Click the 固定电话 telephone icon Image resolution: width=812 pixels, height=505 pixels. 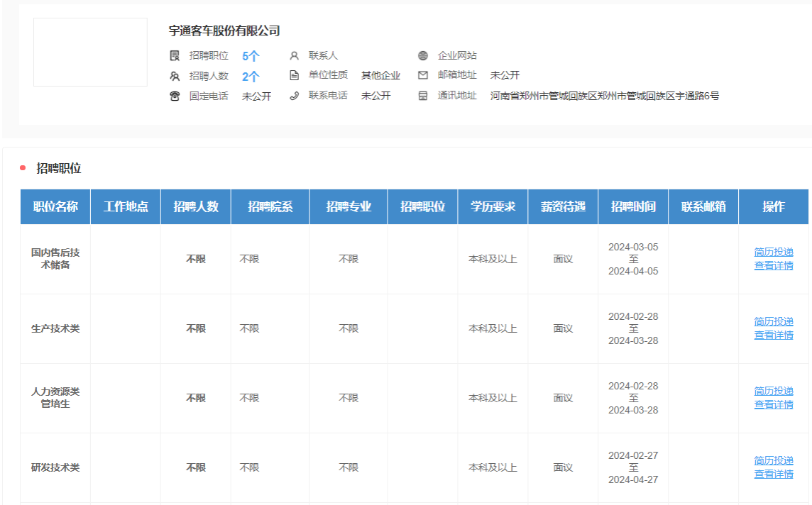click(x=175, y=96)
